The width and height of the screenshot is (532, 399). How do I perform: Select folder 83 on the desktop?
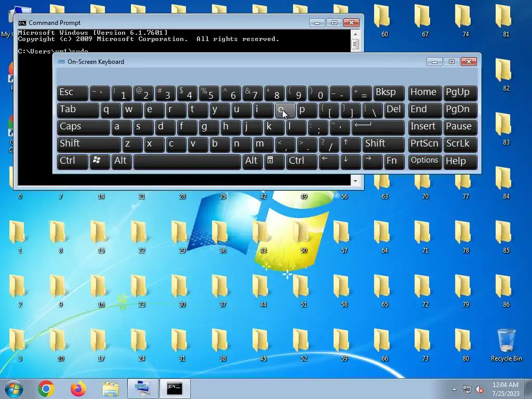point(504,128)
